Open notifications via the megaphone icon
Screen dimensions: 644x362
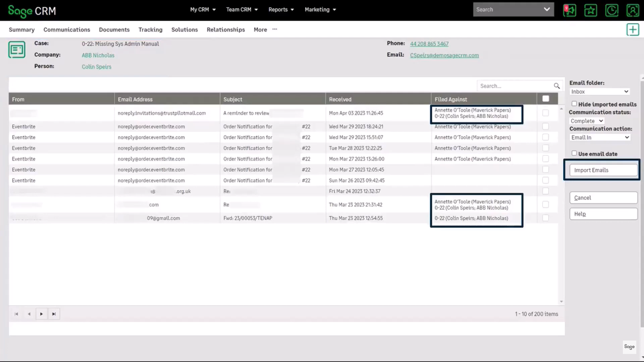pos(570,10)
